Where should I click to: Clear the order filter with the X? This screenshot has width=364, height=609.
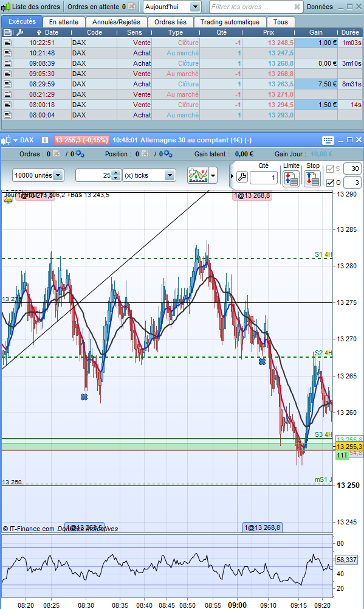click(297, 7)
